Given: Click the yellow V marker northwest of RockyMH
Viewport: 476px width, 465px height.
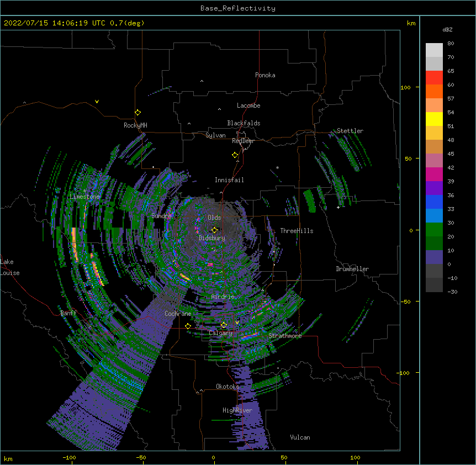Looking at the screenshot, I should 97,102.
